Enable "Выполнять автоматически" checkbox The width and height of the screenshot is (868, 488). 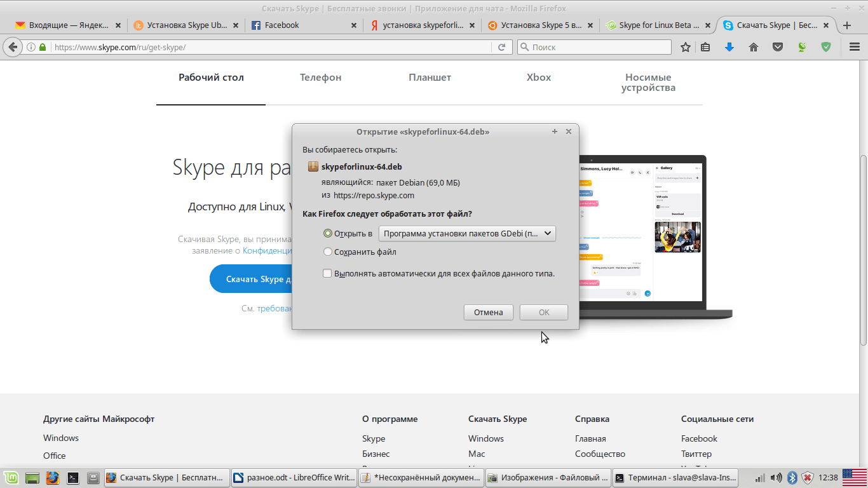[x=327, y=274]
